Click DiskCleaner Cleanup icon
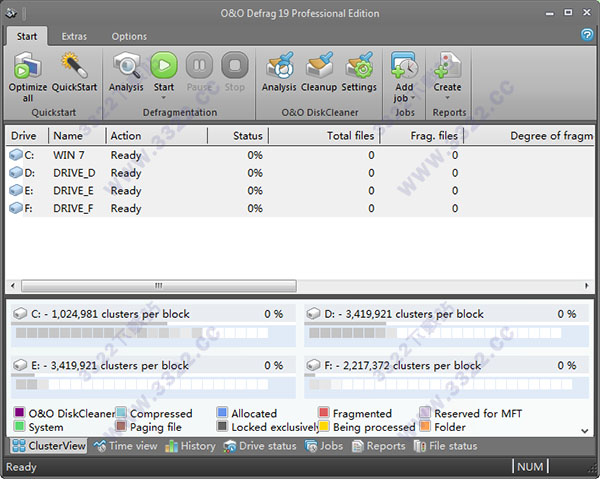 (320, 65)
